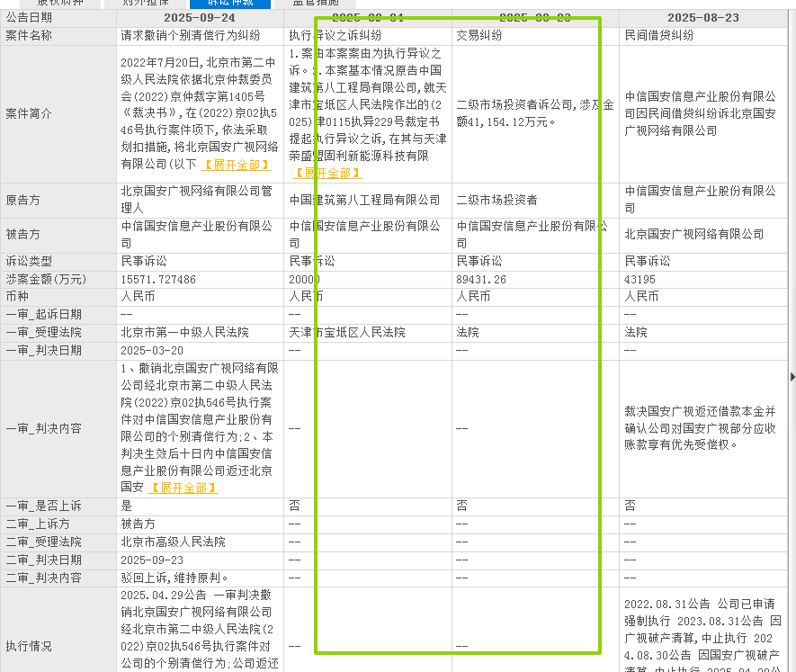Click ruling 驳回上诉,维持原判。
Viewport: 796px width, 672px height.
[174, 578]
